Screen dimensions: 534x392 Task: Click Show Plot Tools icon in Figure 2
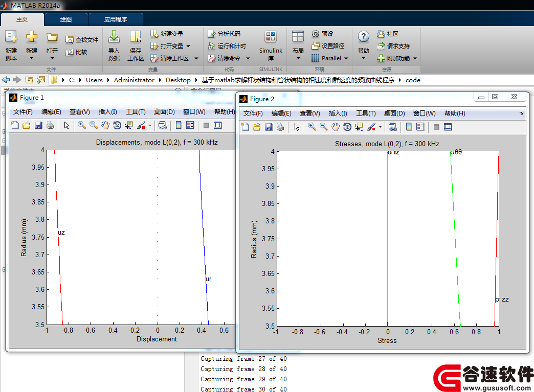point(448,127)
